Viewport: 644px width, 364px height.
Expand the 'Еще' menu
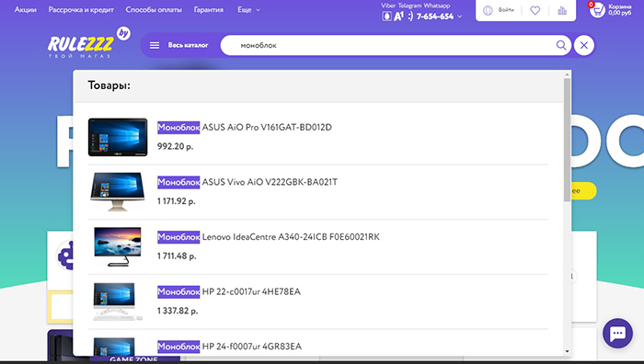[248, 9]
